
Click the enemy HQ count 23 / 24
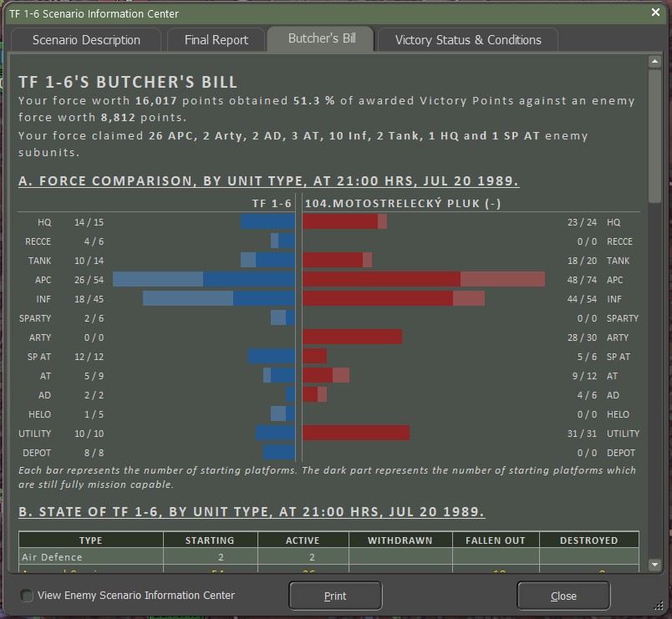(x=582, y=222)
